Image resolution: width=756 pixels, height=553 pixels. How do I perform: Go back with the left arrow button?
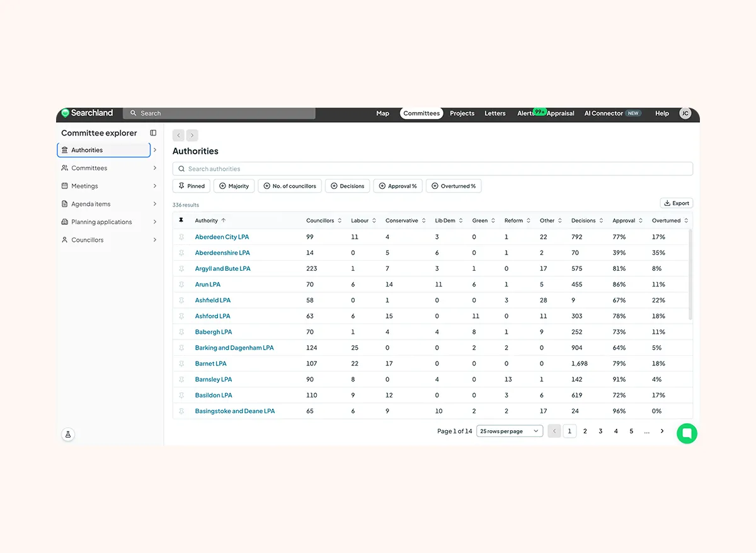coord(178,135)
